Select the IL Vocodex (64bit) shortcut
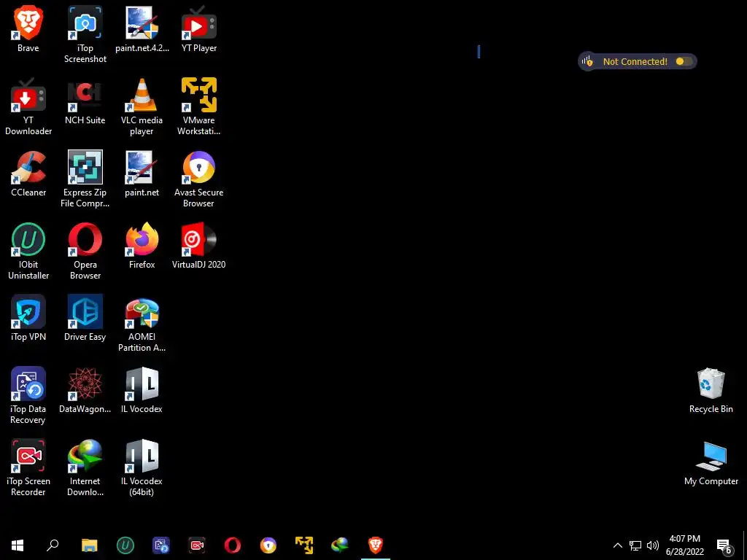The height and width of the screenshot is (560, 747). pyautogui.click(x=142, y=469)
